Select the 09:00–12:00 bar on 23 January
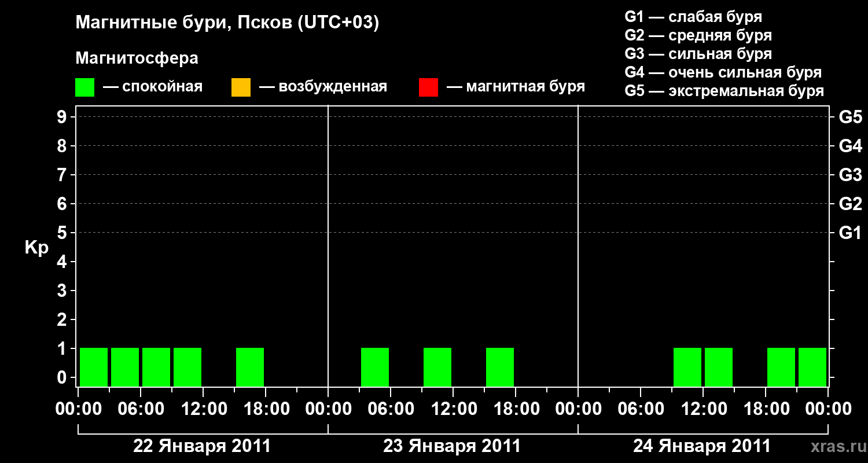Screen dimensions: 868x463 pyautogui.click(x=437, y=367)
